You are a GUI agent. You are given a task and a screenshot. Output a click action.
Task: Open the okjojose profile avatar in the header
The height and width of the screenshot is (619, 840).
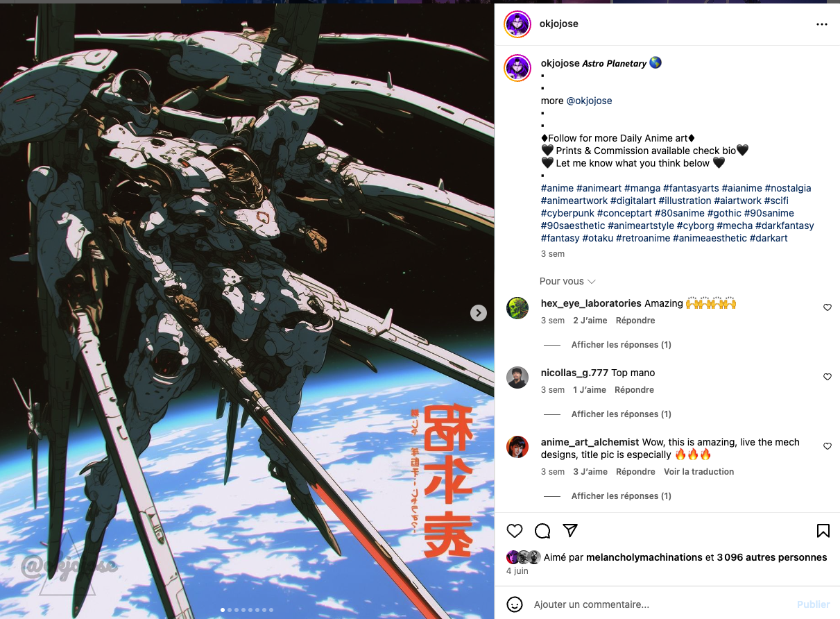point(517,24)
